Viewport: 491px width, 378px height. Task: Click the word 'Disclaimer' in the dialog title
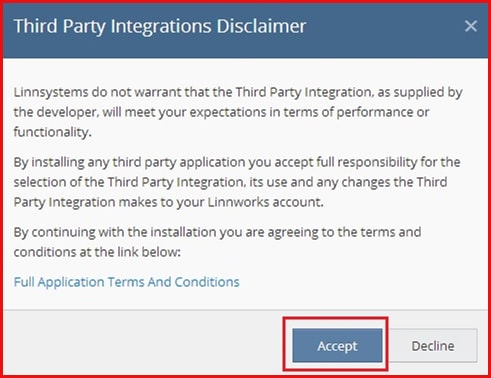click(261, 26)
